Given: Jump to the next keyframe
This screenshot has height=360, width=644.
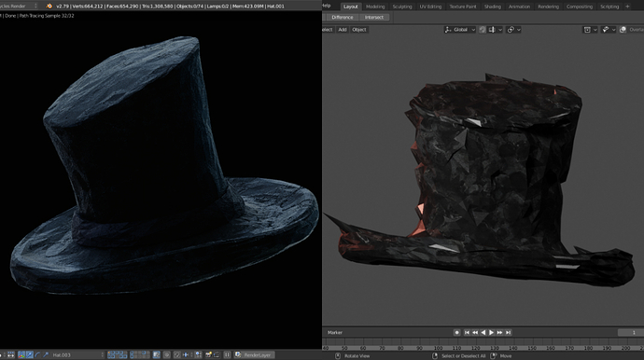Looking at the screenshot, I should [x=499, y=333].
